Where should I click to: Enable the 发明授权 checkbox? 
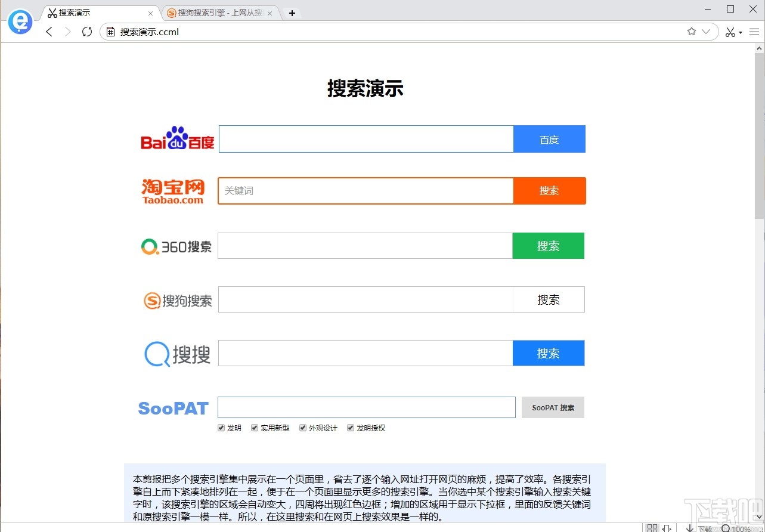pyautogui.click(x=351, y=428)
